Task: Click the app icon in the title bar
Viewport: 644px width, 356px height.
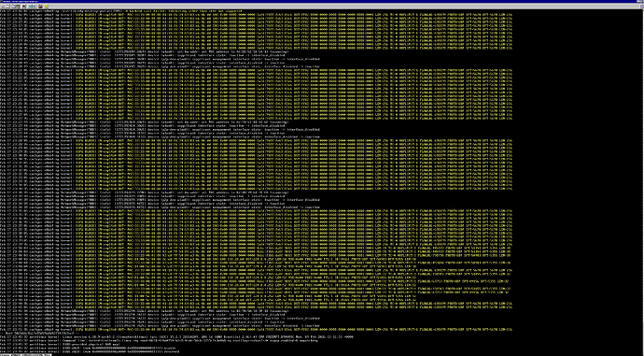Action: (2, 2)
